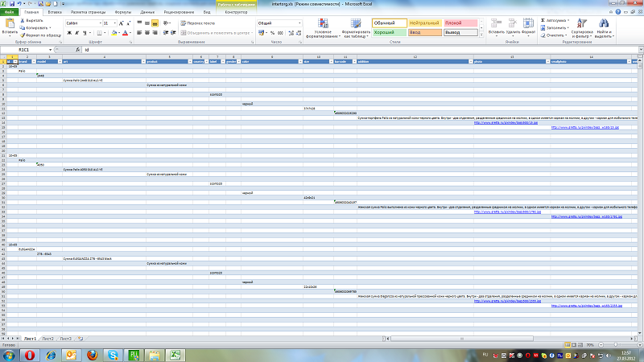The width and height of the screenshot is (644, 362).
Task: Switch to Данные ribbon tab
Action: [147, 12]
